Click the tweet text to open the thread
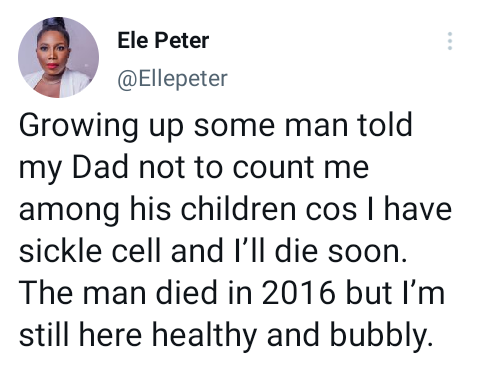 [x=235, y=230]
